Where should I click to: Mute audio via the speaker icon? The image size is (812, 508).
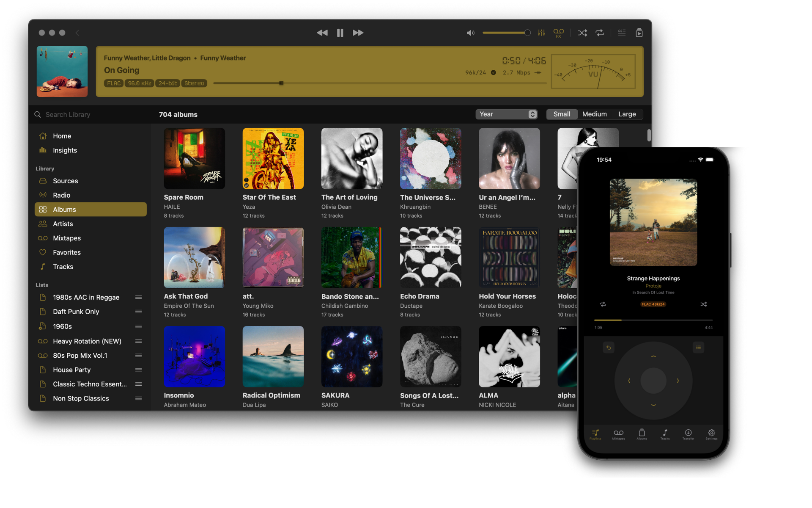[470, 33]
